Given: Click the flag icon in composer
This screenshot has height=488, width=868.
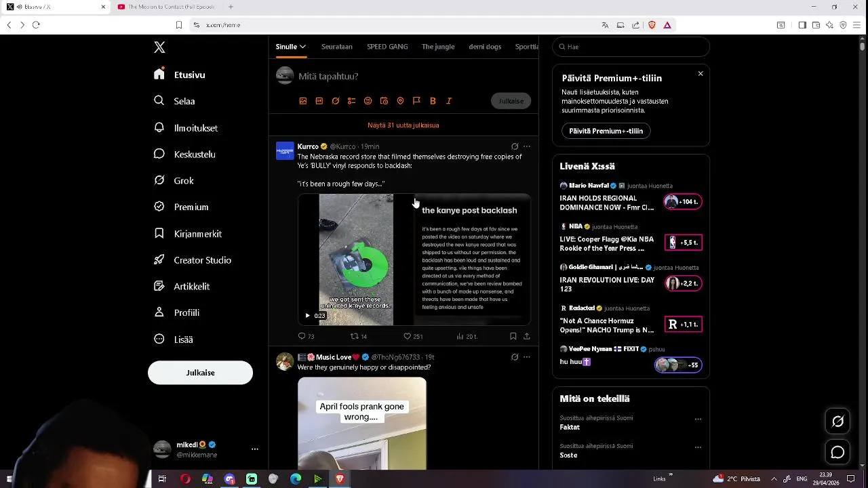Looking at the screenshot, I should coord(416,101).
